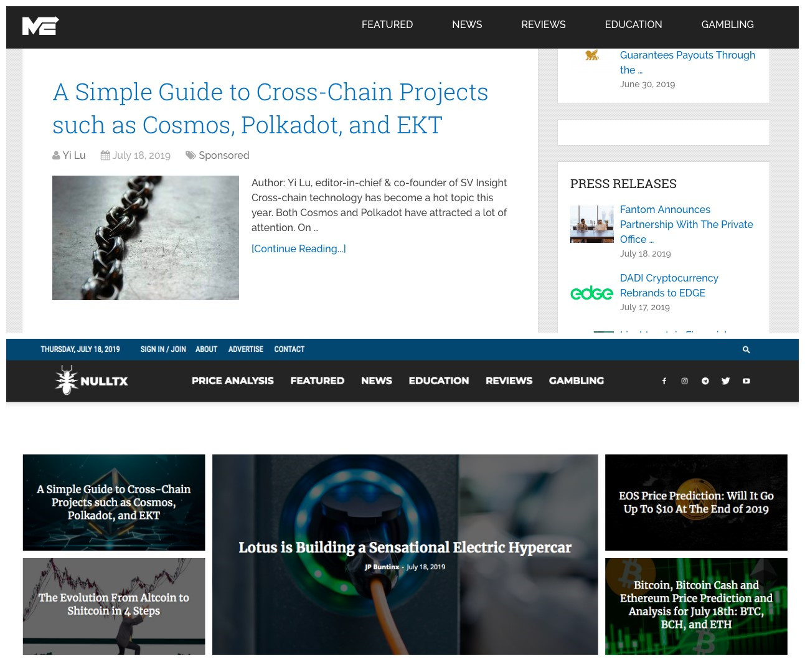
Task: Click the author person icon beside Yi Lu
Action: click(x=56, y=156)
